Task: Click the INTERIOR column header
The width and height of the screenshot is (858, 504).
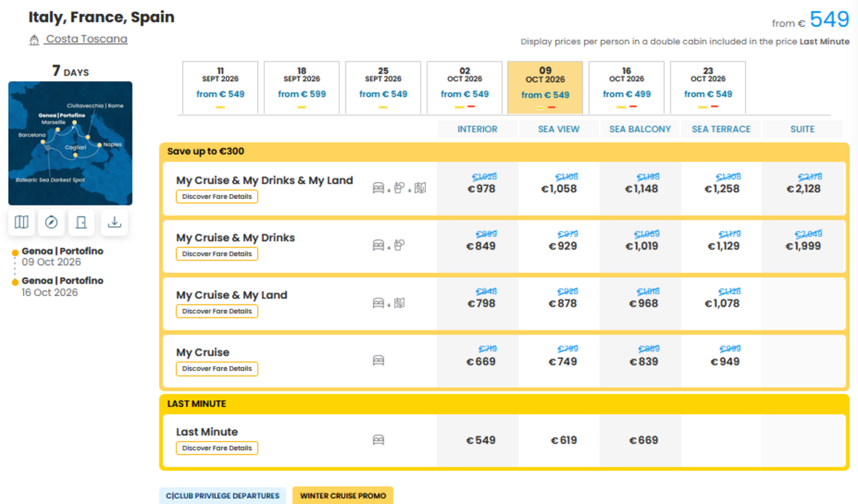Action: [477, 129]
